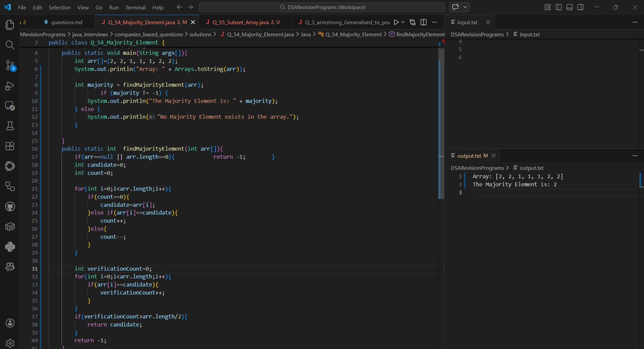Open the Go menu
The width and height of the screenshot is (644, 349).
99,8
